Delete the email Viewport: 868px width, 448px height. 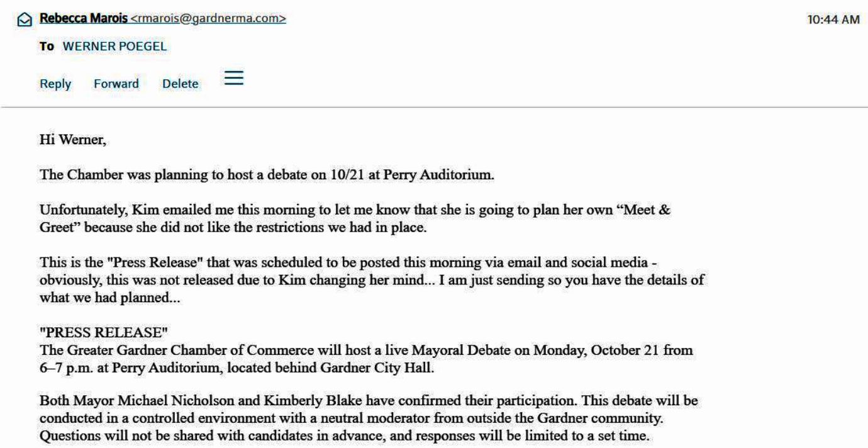tap(180, 84)
